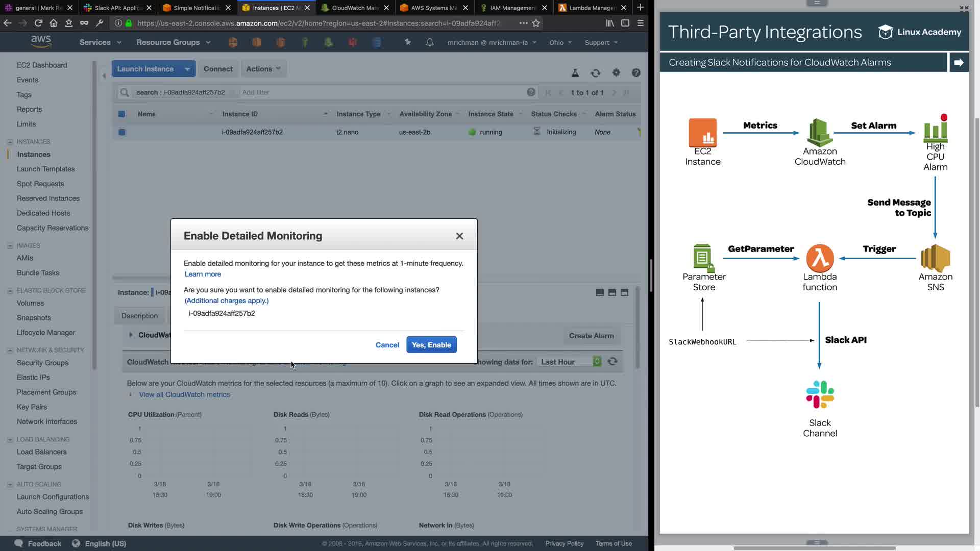980x551 pixels.
Task: Uncheck the i-09adfa924aff257b2 instance row
Action: point(121,132)
